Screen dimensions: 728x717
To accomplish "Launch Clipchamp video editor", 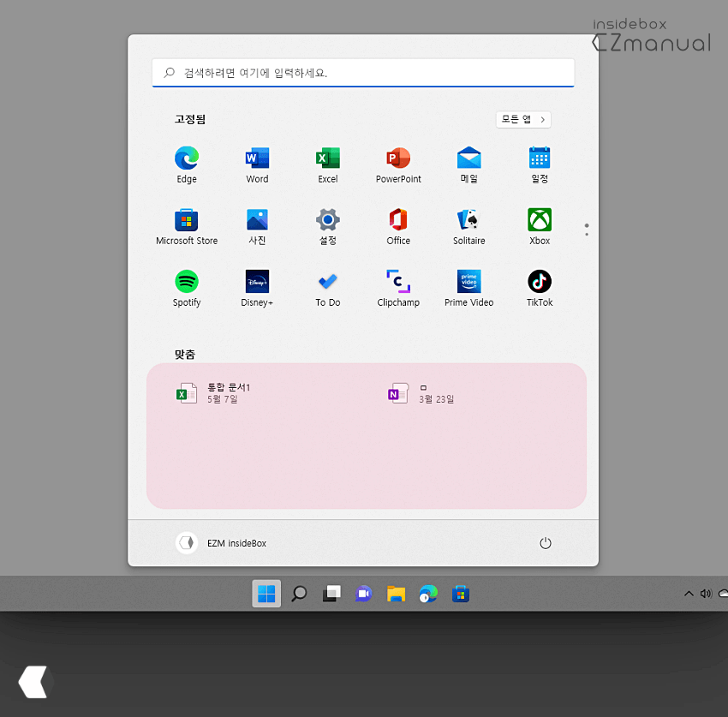I will [397, 281].
